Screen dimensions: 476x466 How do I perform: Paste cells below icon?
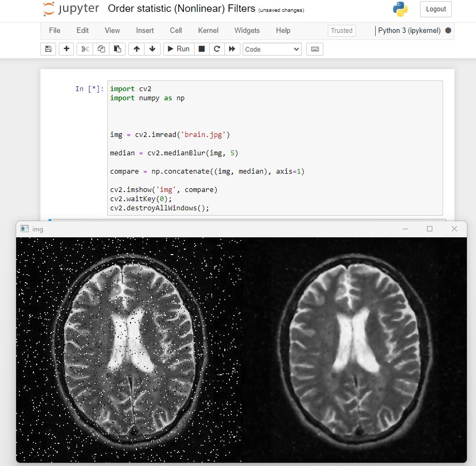117,49
